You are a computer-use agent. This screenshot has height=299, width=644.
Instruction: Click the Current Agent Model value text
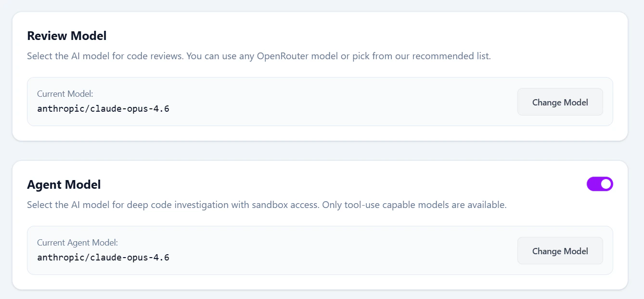pyautogui.click(x=103, y=257)
